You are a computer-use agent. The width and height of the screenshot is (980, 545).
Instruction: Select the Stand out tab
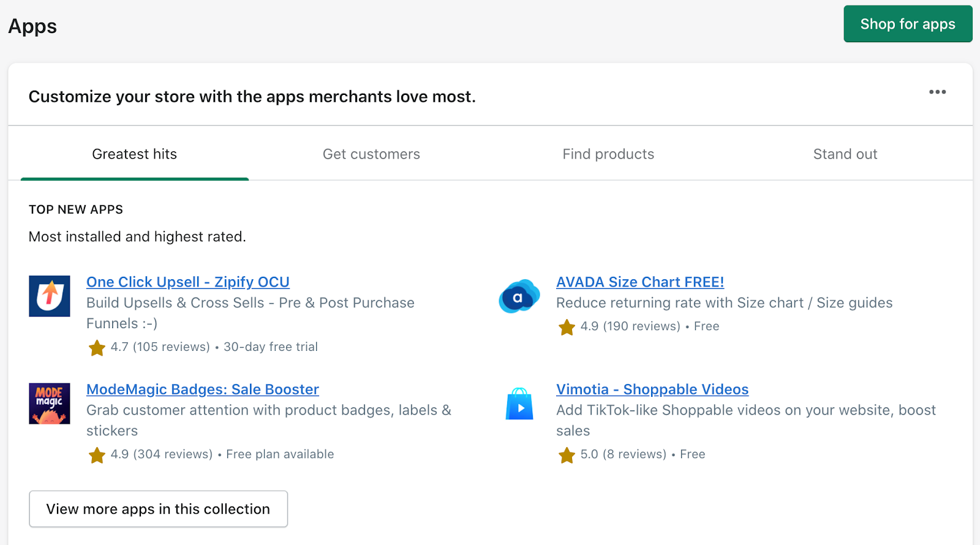point(845,154)
